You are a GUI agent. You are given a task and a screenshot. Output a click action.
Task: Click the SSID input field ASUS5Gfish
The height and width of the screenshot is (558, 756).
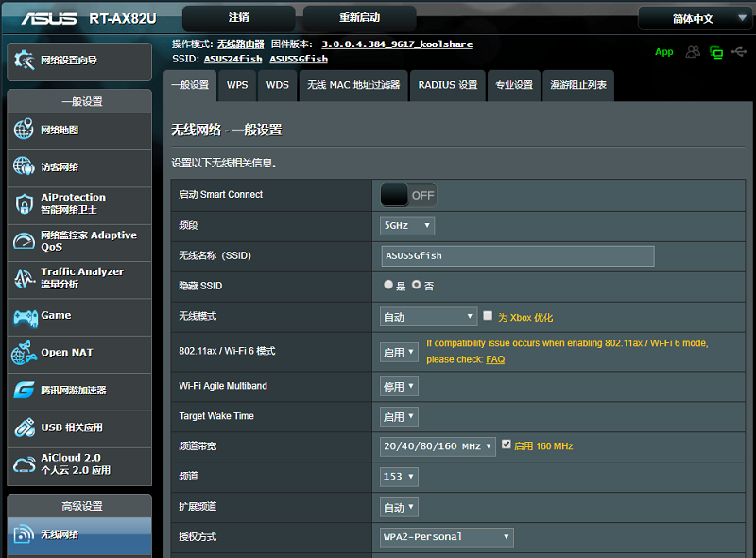[518, 256]
